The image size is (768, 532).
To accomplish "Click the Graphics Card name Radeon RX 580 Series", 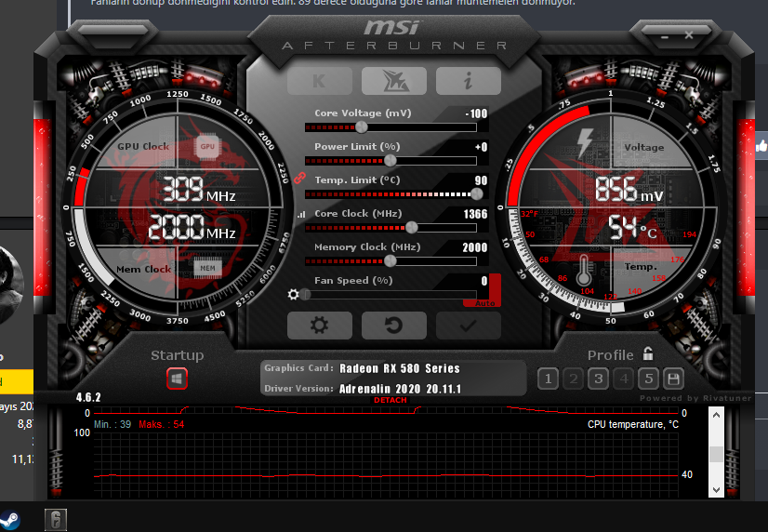I will 400,368.
